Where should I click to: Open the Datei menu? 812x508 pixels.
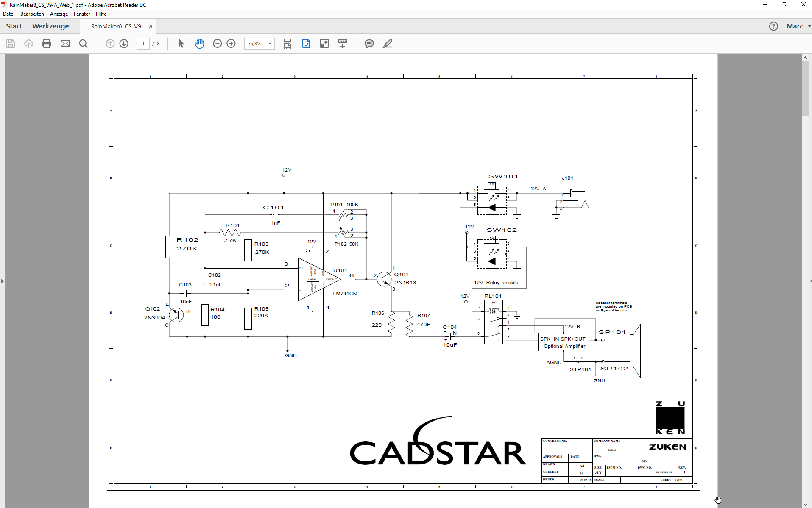point(8,14)
